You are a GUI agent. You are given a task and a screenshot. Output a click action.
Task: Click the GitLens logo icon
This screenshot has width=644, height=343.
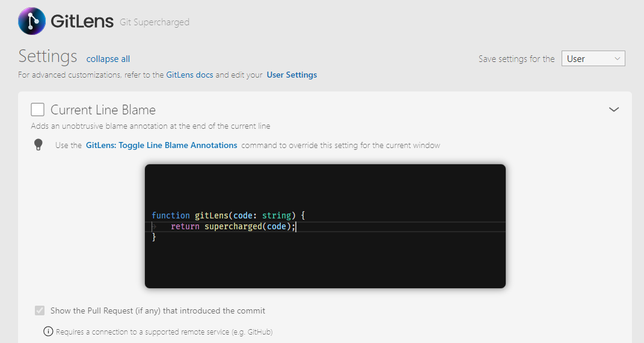(x=32, y=21)
